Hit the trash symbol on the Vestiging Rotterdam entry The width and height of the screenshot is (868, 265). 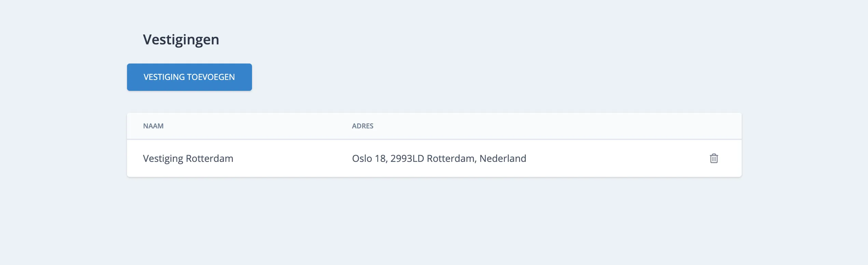714,158
